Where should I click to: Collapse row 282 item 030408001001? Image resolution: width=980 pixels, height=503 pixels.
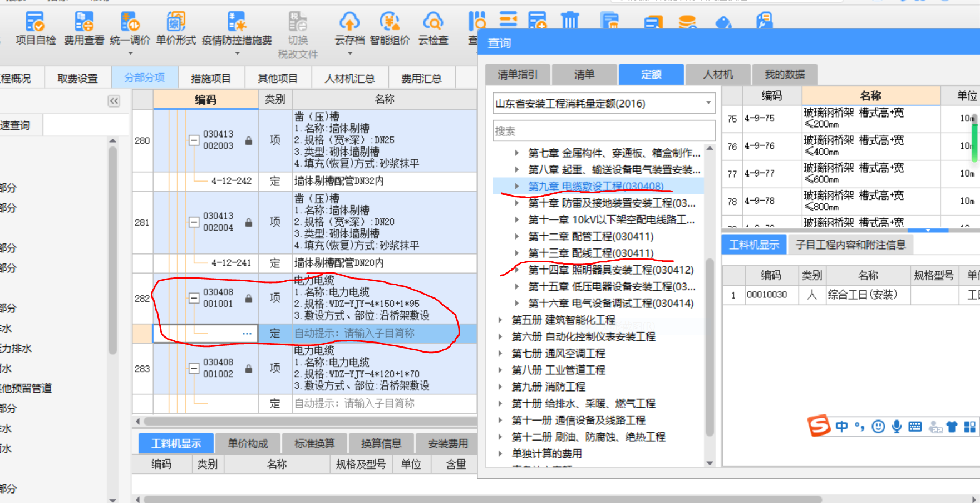tap(194, 299)
